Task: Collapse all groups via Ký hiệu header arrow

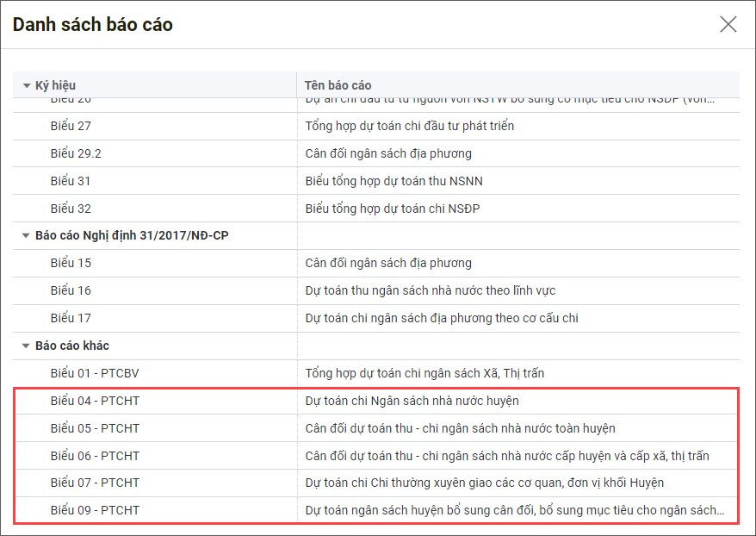Action: click(x=27, y=85)
